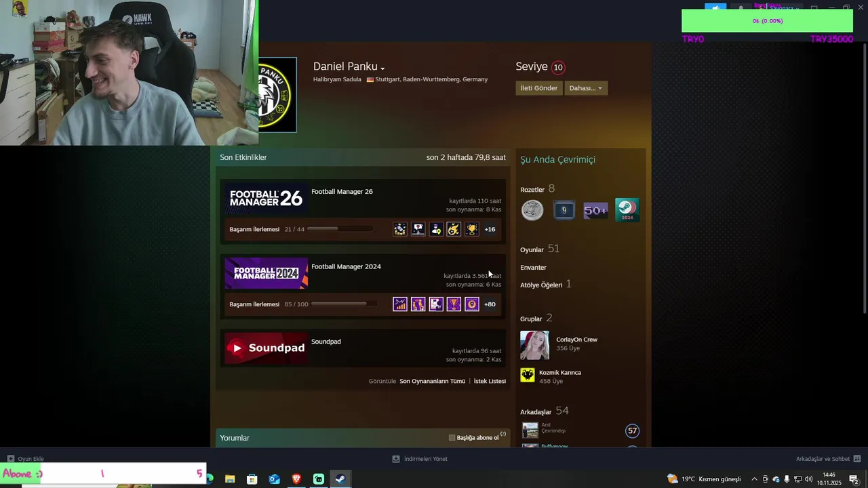This screenshot has width=868, height=488.
Task: Open File Explorer from taskbar
Action: click(x=230, y=479)
